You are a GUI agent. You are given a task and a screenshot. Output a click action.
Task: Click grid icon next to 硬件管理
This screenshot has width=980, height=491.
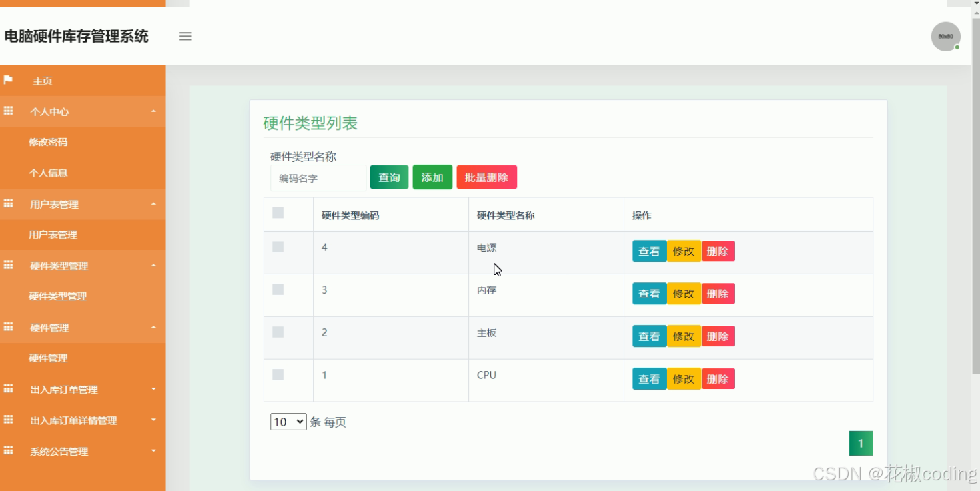tap(8, 327)
